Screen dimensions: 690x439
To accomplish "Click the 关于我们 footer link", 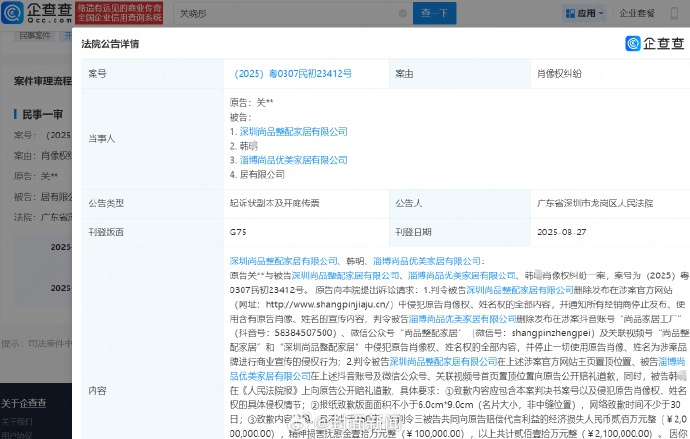I will 17,422.
